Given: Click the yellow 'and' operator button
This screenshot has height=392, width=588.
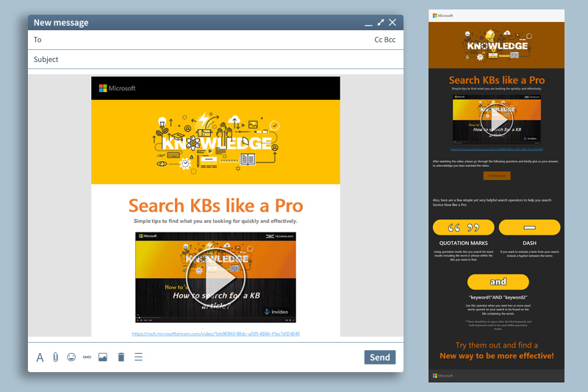Looking at the screenshot, I should 498,282.
